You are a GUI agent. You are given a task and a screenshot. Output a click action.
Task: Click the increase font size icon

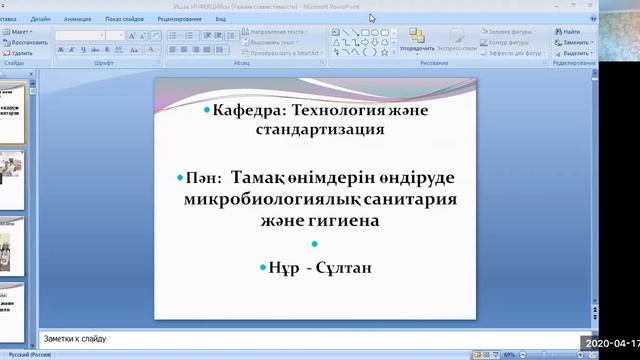[x=132, y=36]
